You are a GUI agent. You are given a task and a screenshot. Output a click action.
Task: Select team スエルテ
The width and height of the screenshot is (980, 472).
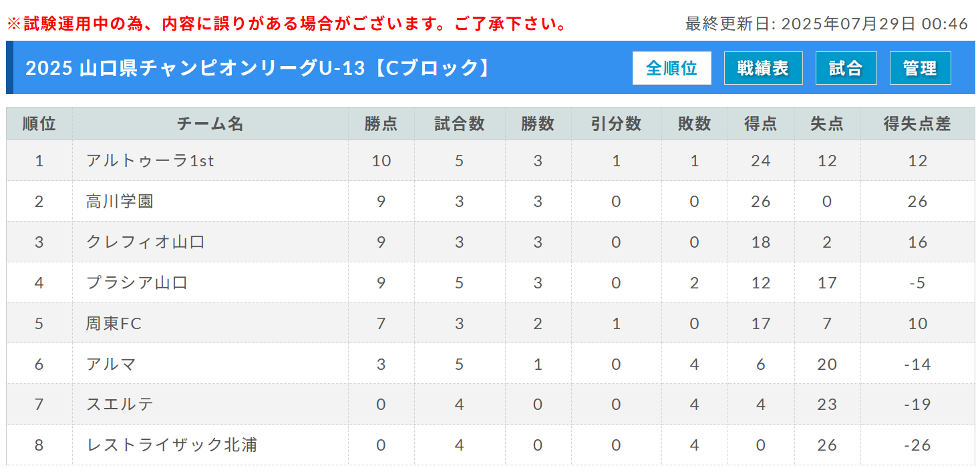click(120, 405)
